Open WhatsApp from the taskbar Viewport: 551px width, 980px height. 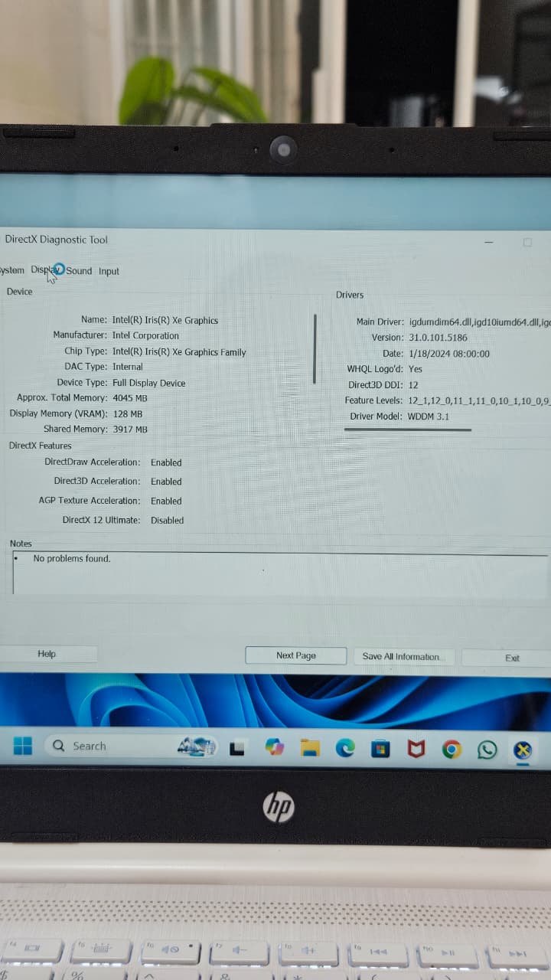(487, 749)
